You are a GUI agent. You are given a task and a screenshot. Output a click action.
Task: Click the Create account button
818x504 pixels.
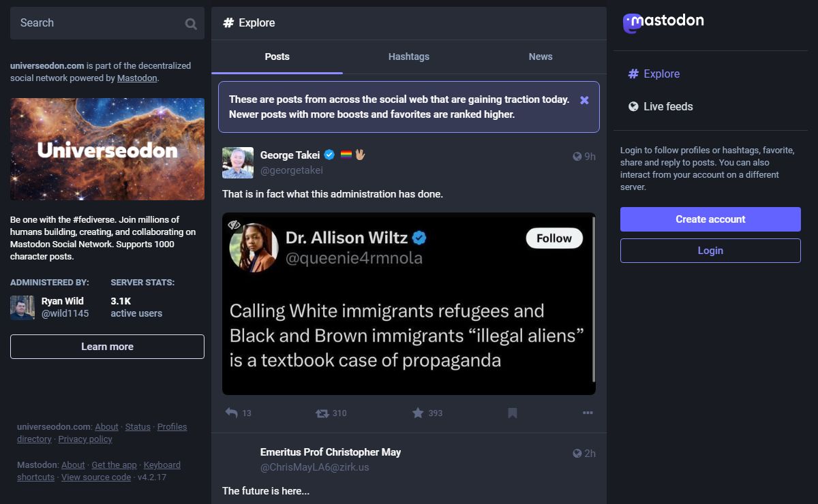pyautogui.click(x=710, y=219)
